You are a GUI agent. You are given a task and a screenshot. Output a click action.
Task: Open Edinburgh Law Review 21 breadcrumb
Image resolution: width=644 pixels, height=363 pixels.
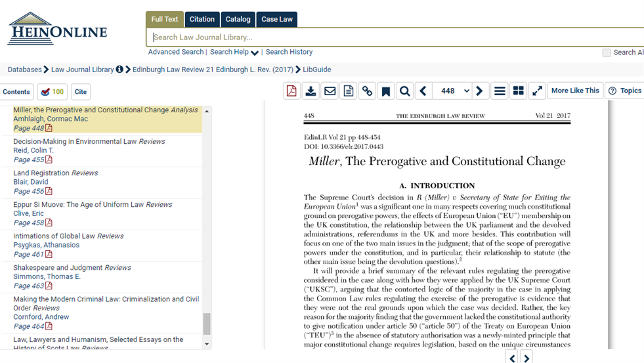tap(213, 70)
